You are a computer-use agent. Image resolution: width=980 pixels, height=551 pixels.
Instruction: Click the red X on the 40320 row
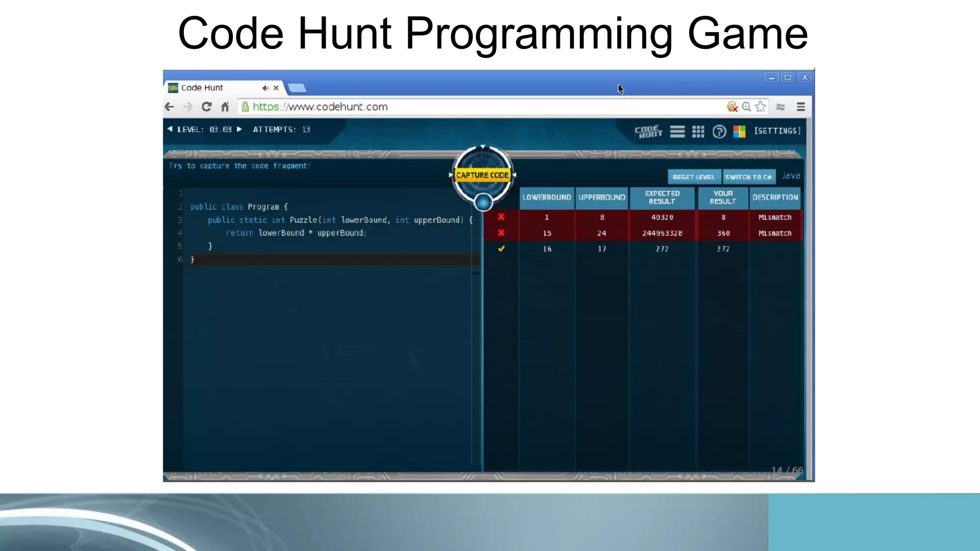(501, 217)
